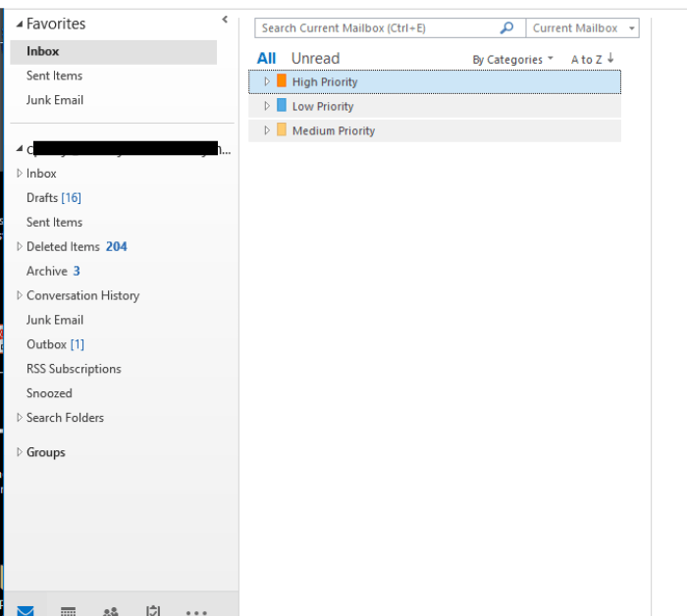Switch to the Mail view icon
The height and width of the screenshot is (616, 687).
(26, 610)
